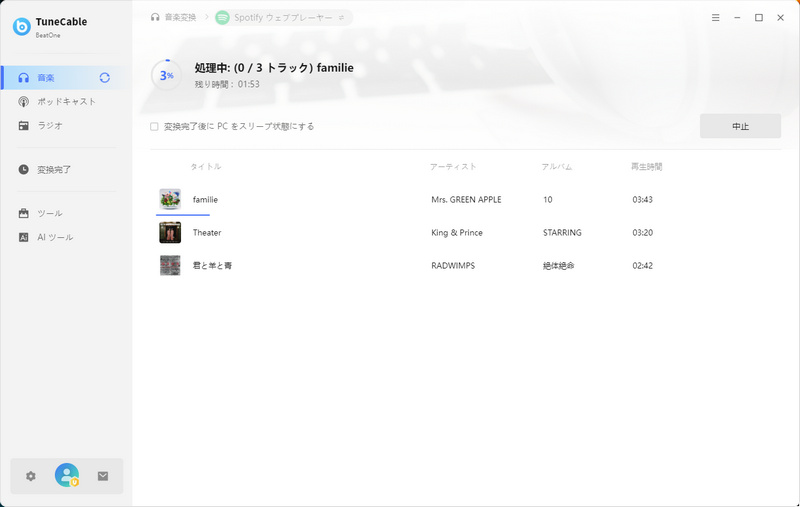This screenshot has height=507, width=800.
Task: Click artist RADWIMPS
Action: pos(453,265)
